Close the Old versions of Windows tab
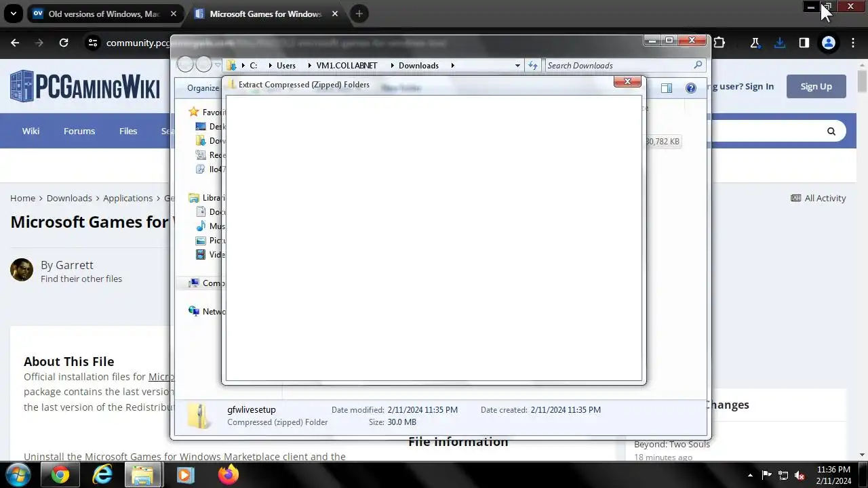The height and width of the screenshot is (488, 868). (174, 14)
